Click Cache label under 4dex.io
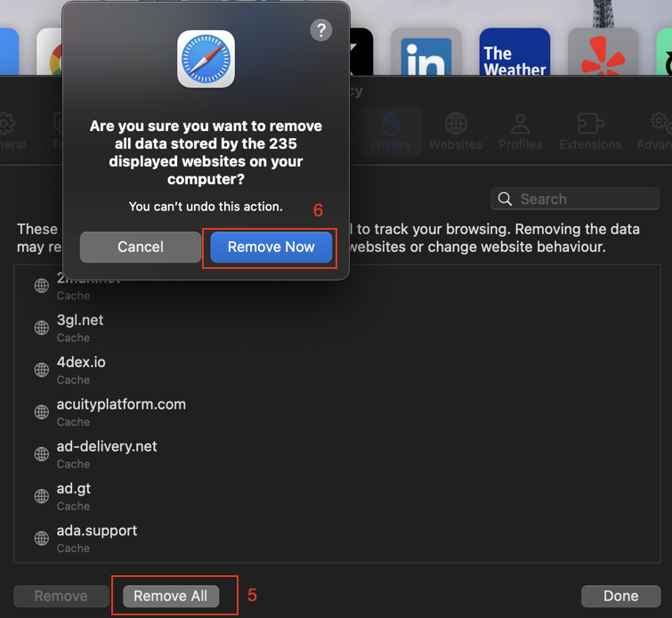The image size is (672, 618). [73, 380]
